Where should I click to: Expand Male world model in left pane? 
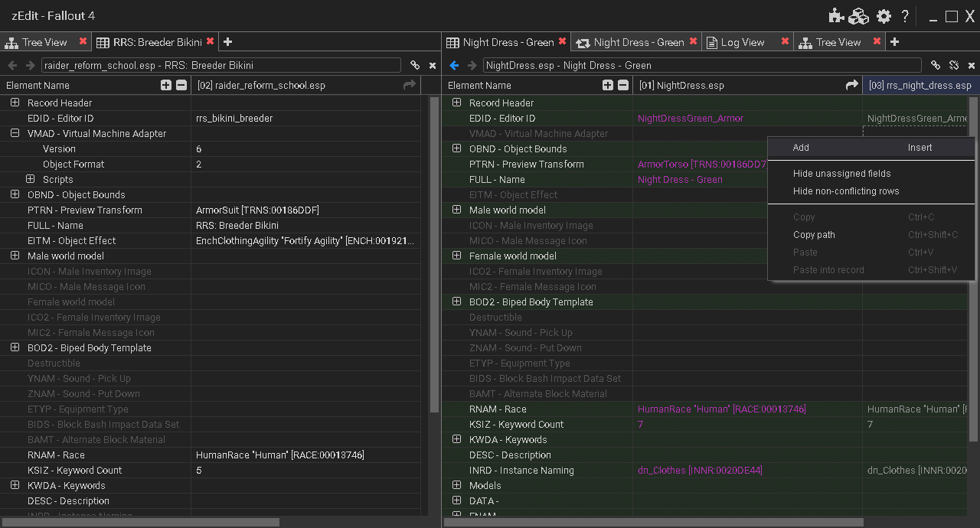tap(15, 256)
